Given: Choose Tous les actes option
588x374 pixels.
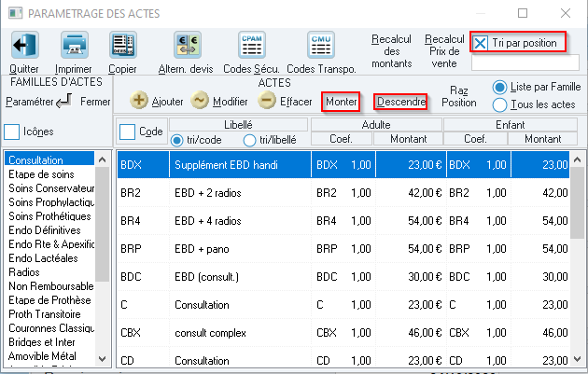Looking at the screenshot, I should 499,105.
